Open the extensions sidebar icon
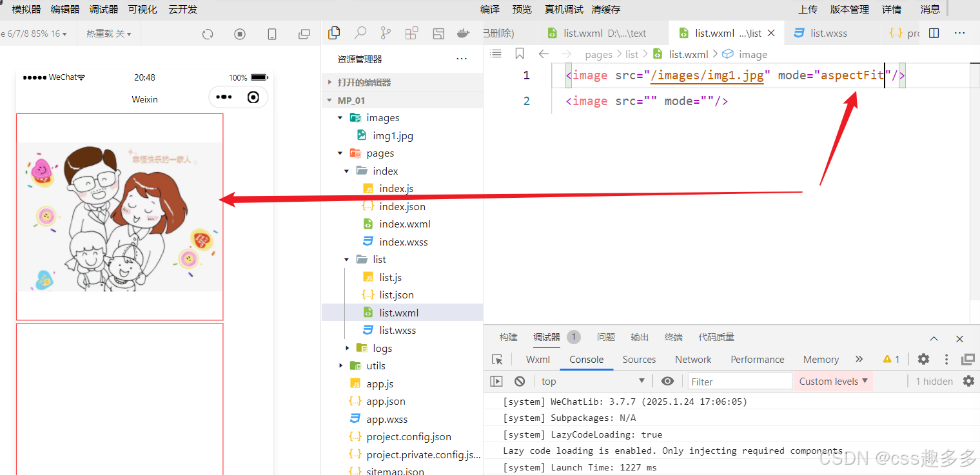The width and height of the screenshot is (980, 475). 411,34
